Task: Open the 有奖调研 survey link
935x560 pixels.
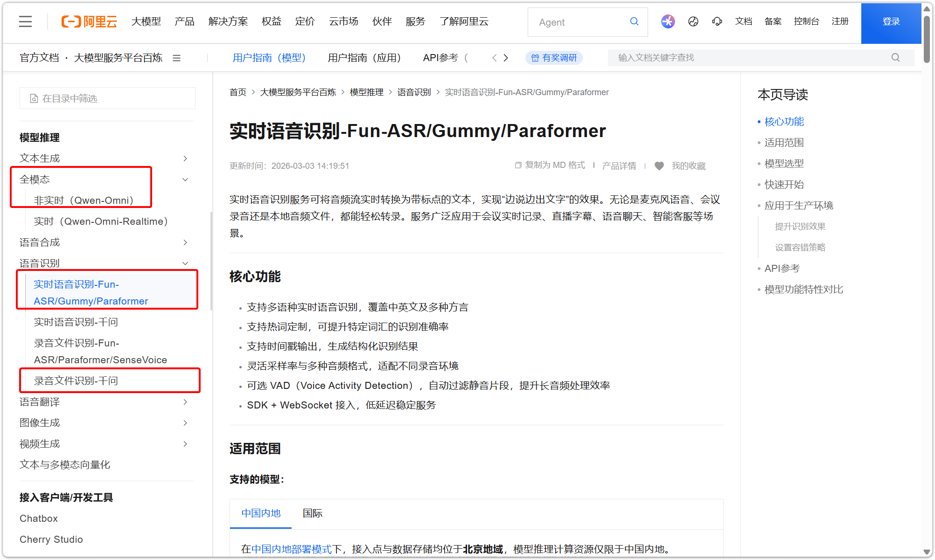Action: 554,57
